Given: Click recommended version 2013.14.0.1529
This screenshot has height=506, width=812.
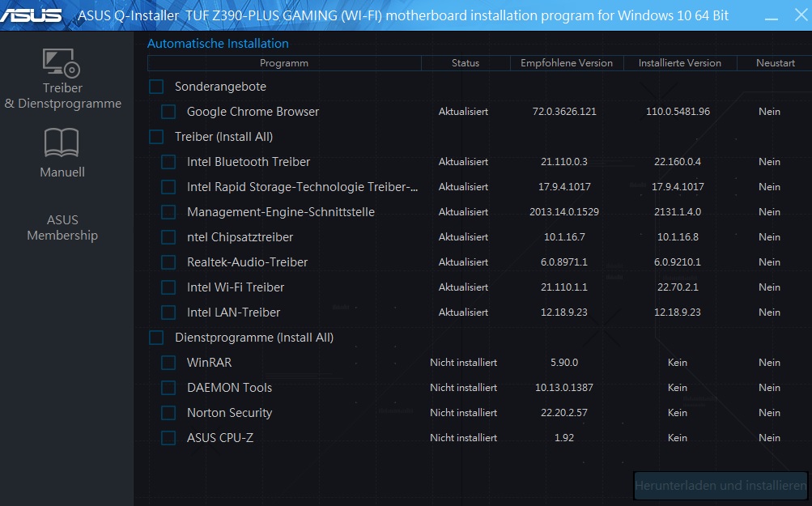Looking at the screenshot, I should point(564,212).
